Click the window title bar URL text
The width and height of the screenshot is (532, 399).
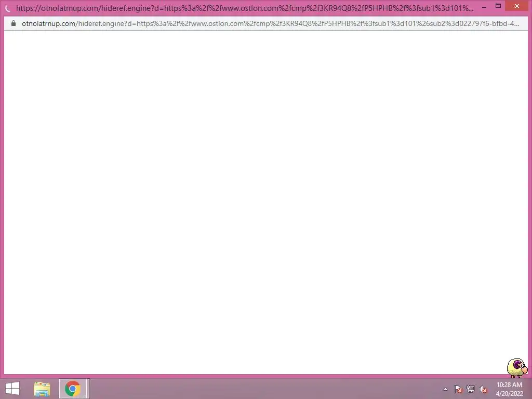pos(245,8)
